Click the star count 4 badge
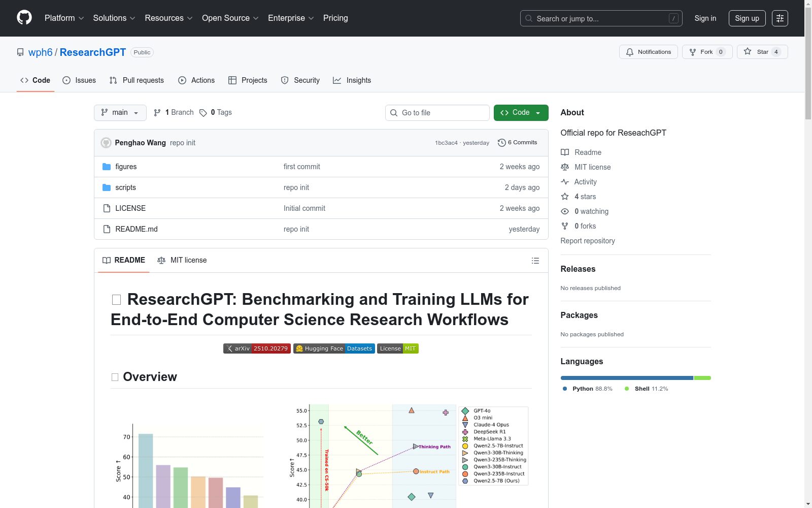The image size is (812, 508). click(x=776, y=52)
